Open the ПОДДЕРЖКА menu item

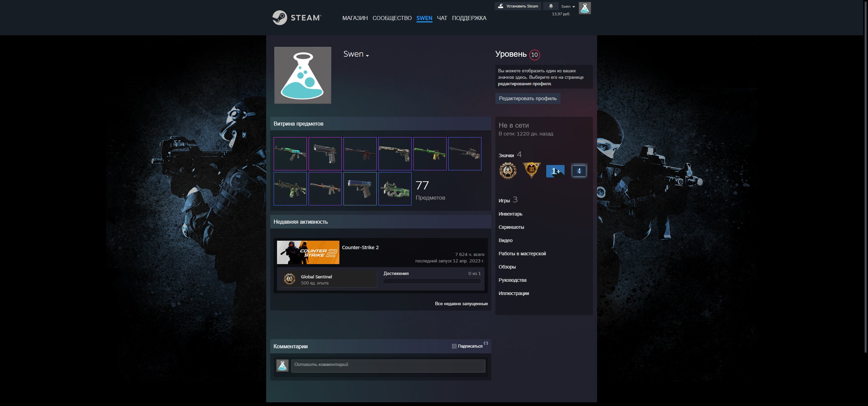tap(469, 18)
